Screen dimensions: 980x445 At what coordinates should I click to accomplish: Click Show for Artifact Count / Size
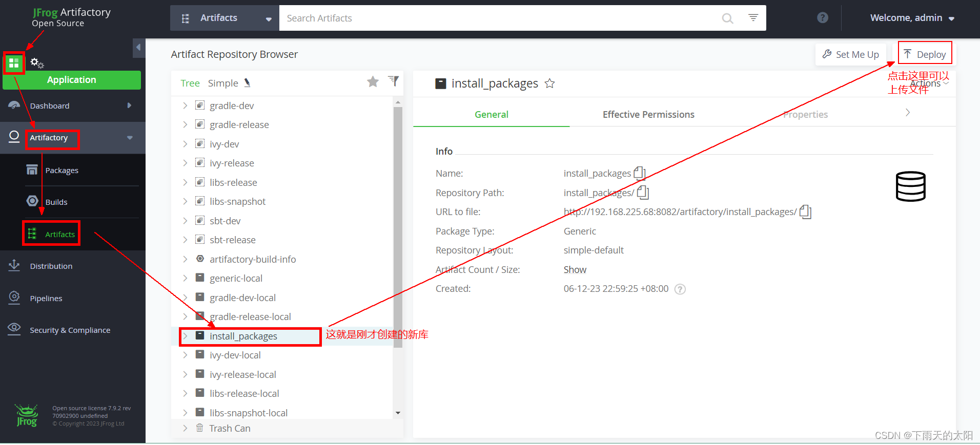tap(575, 269)
